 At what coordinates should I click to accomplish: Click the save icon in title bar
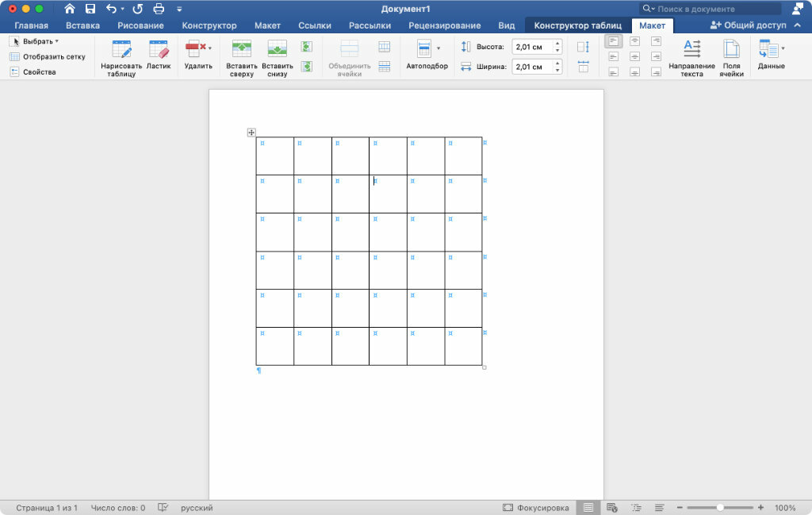coord(90,9)
